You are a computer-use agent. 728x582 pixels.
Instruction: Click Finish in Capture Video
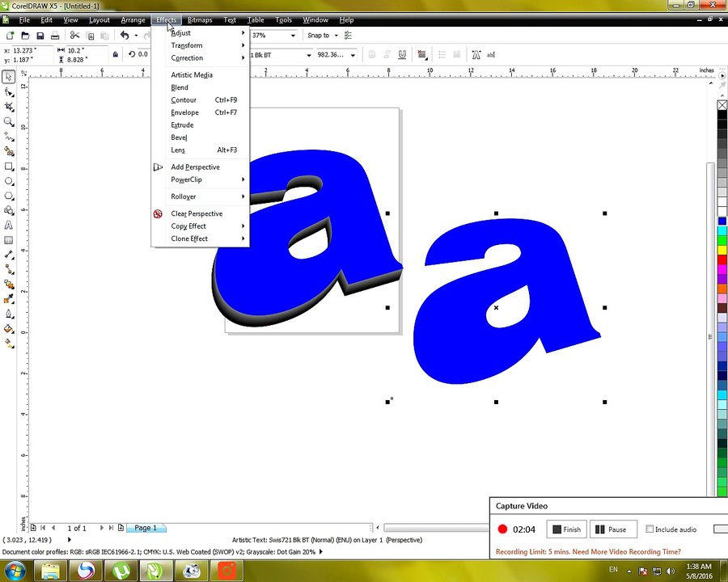point(566,529)
